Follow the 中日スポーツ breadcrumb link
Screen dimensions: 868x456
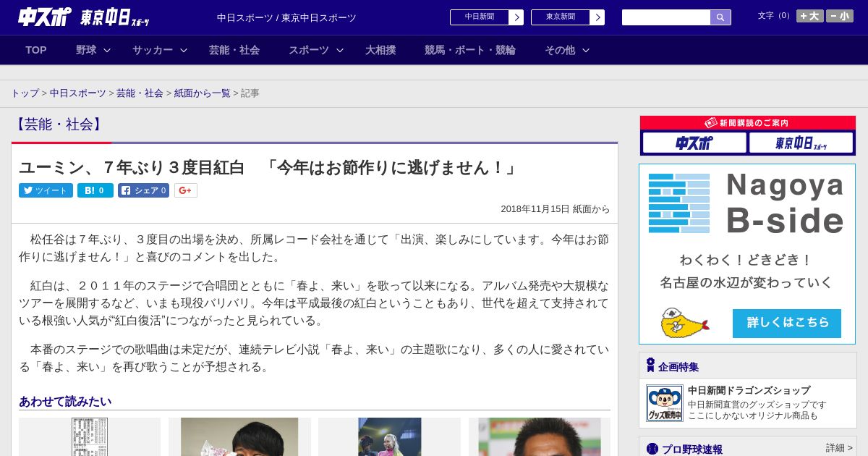coord(78,93)
